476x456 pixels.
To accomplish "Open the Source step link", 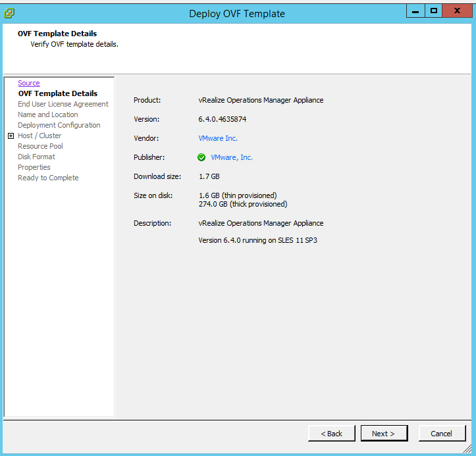I will coord(29,83).
